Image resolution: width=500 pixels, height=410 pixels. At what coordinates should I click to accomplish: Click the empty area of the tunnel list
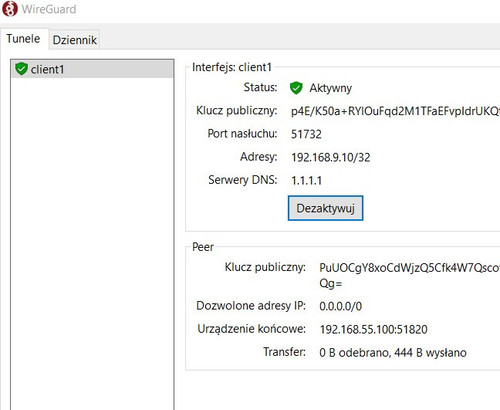92,243
